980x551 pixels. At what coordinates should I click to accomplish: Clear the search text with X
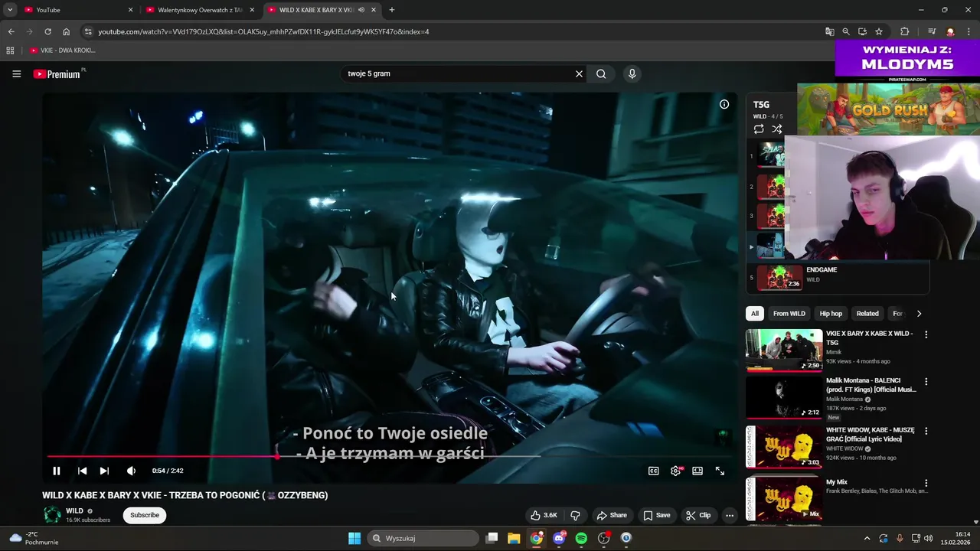[579, 73]
